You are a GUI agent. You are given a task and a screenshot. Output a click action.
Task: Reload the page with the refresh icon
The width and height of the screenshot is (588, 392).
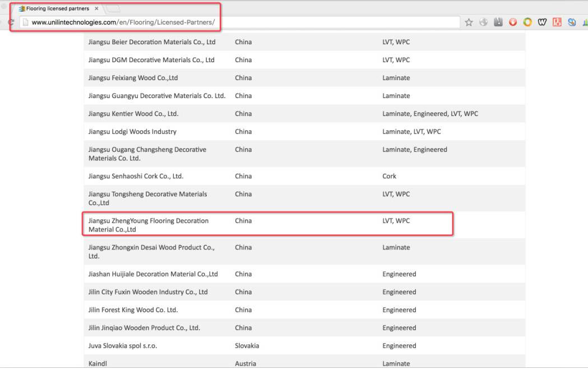[x=11, y=22]
